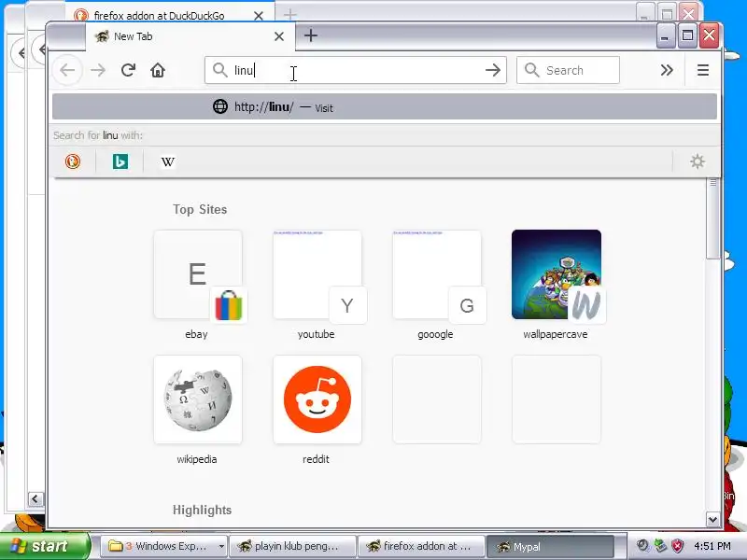Close the New Tab tab
Screen dimensions: 747x560
pos(279,36)
